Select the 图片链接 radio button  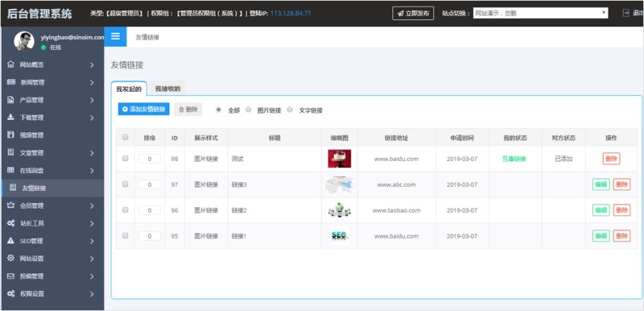click(249, 110)
